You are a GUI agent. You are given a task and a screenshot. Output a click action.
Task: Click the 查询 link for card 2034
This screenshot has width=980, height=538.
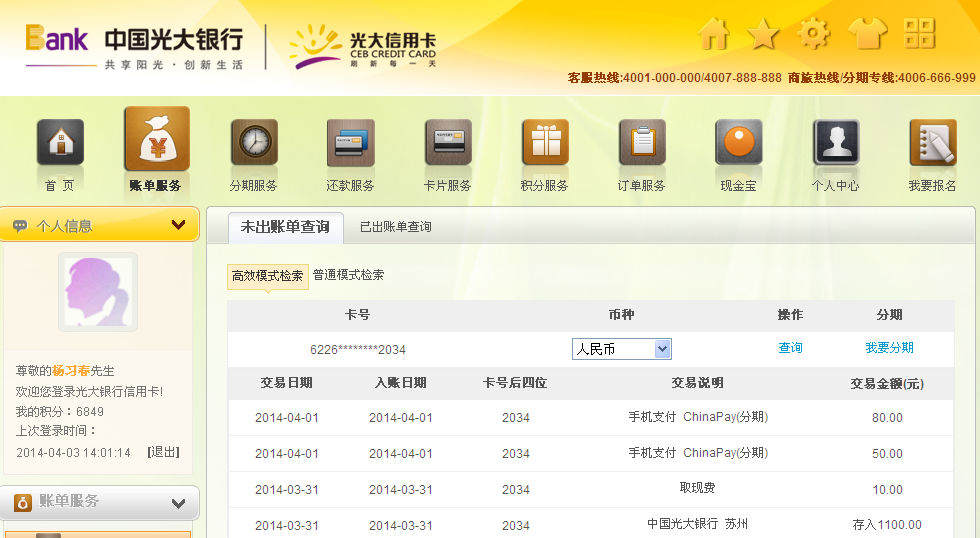coord(790,348)
